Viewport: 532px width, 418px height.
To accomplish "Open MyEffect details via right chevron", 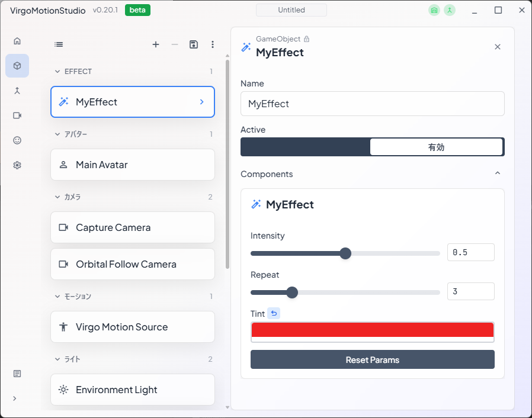I will (x=202, y=102).
